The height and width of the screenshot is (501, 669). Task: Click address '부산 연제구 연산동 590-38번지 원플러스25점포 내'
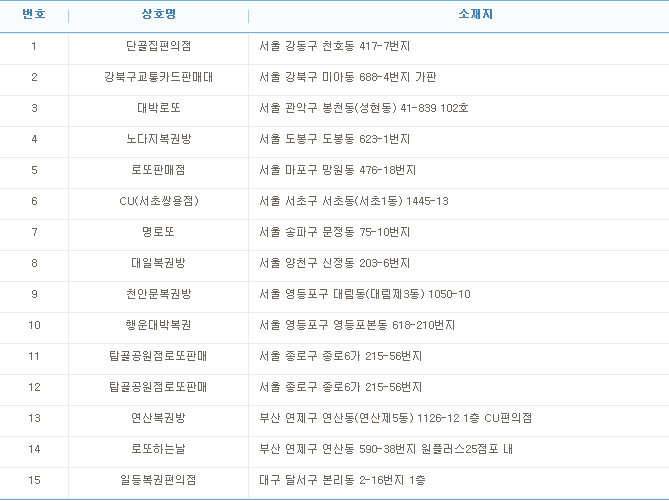coord(386,449)
